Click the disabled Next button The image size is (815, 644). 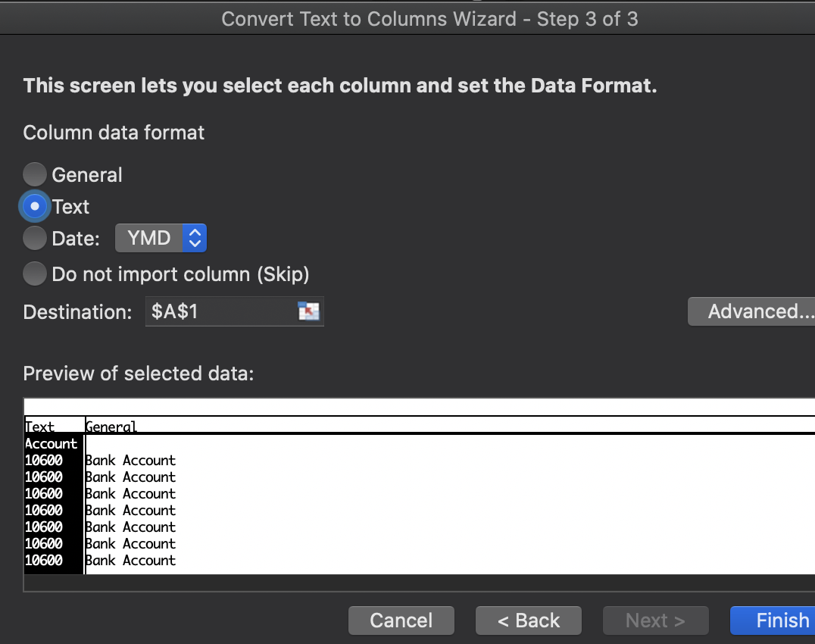pos(655,620)
